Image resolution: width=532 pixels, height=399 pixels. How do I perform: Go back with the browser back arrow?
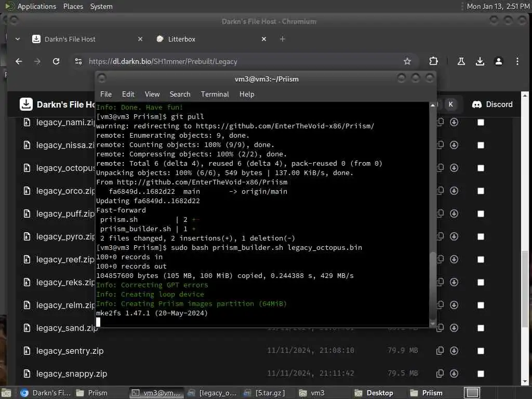click(x=19, y=61)
